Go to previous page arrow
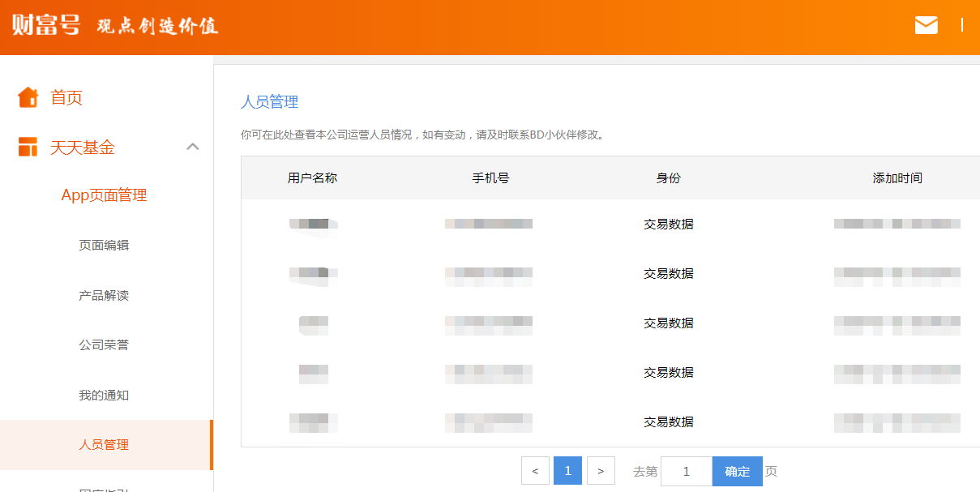Viewport: 980px width, 492px height. coord(535,471)
